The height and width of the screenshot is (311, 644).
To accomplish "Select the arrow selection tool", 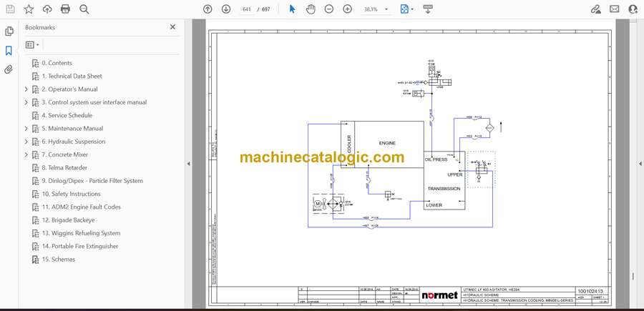I will pyautogui.click(x=292, y=9).
